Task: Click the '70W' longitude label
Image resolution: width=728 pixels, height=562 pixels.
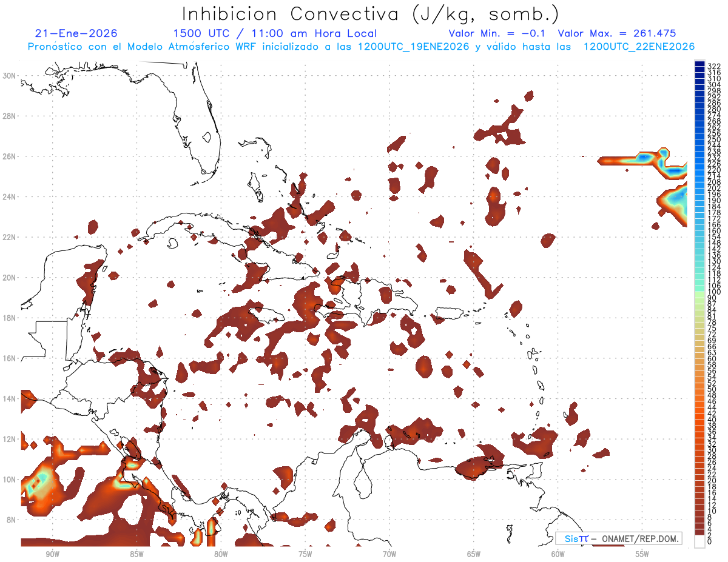Action: click(389, 554)
